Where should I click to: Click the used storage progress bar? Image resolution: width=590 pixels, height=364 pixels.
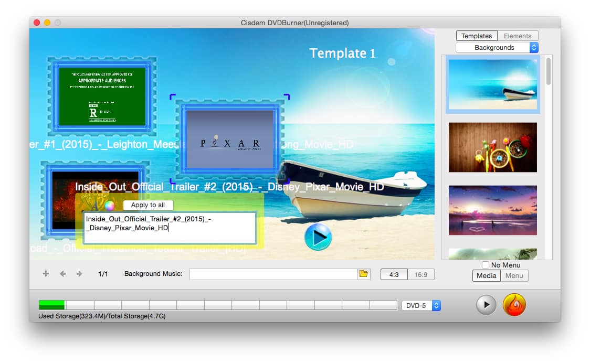pos(218,305)
